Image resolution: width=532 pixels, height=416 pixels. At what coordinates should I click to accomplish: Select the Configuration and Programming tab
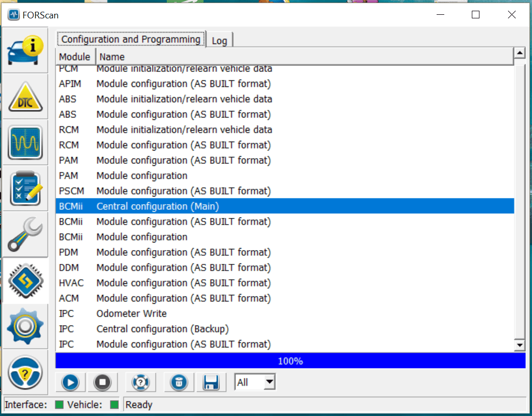tap(131, 39)
